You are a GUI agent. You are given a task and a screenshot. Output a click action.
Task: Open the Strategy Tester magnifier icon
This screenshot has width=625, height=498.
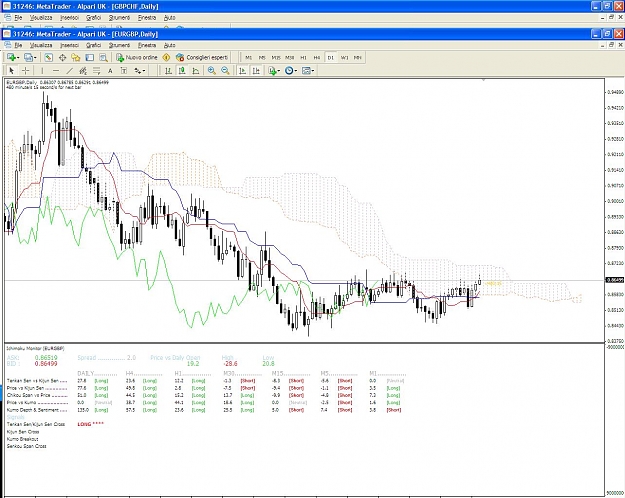tap(103, 57)
